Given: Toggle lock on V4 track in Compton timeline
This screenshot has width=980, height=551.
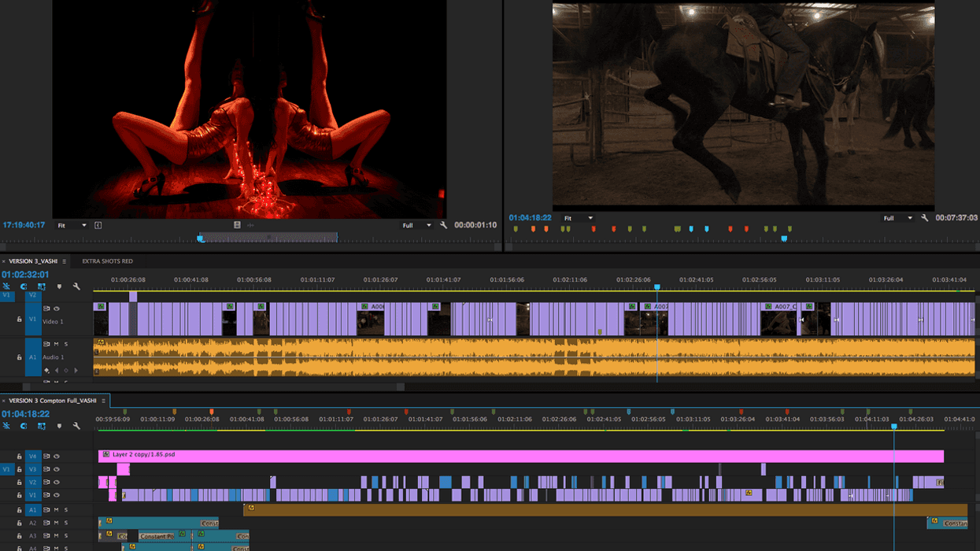Looking at the screenshot, I should pos(20,456).
